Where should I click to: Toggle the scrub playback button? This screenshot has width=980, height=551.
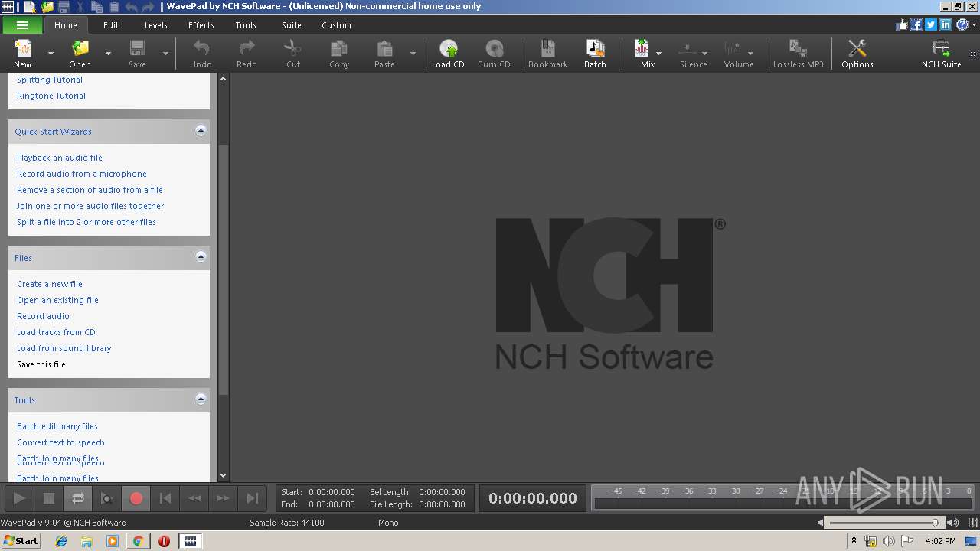[x=106, y=498]
